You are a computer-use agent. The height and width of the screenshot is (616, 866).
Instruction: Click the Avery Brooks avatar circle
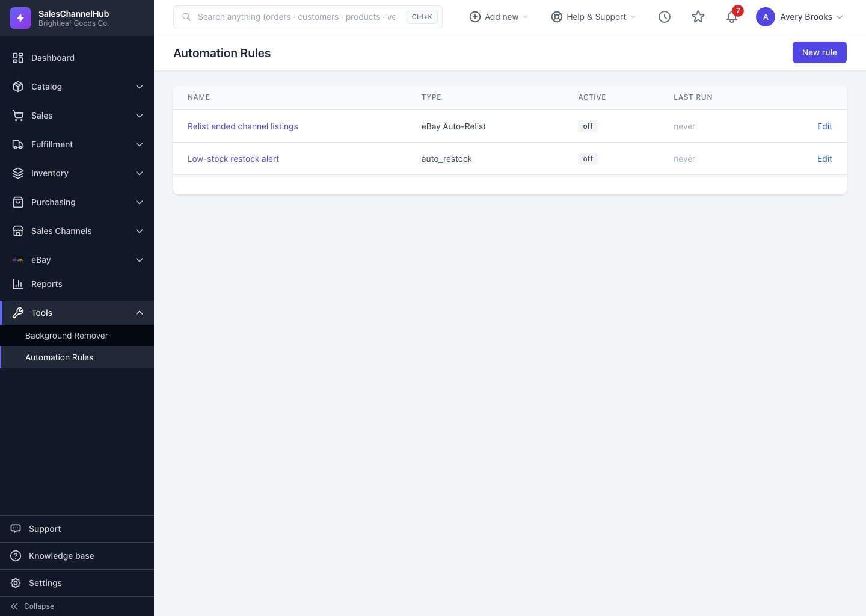coord(766,17)
